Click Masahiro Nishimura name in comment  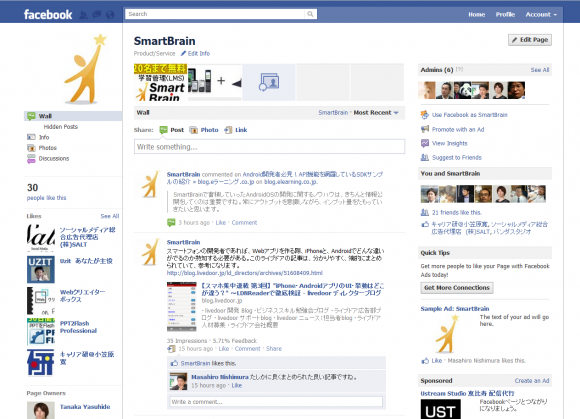tap(220, 377)
